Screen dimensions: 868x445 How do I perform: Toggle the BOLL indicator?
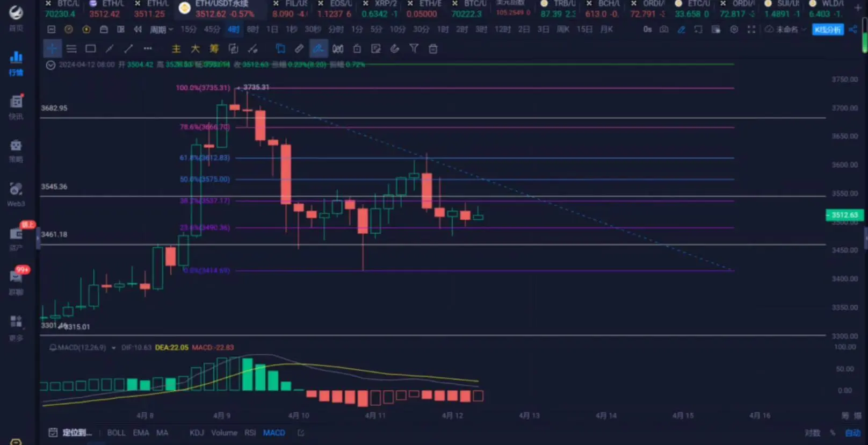point(116,433)
